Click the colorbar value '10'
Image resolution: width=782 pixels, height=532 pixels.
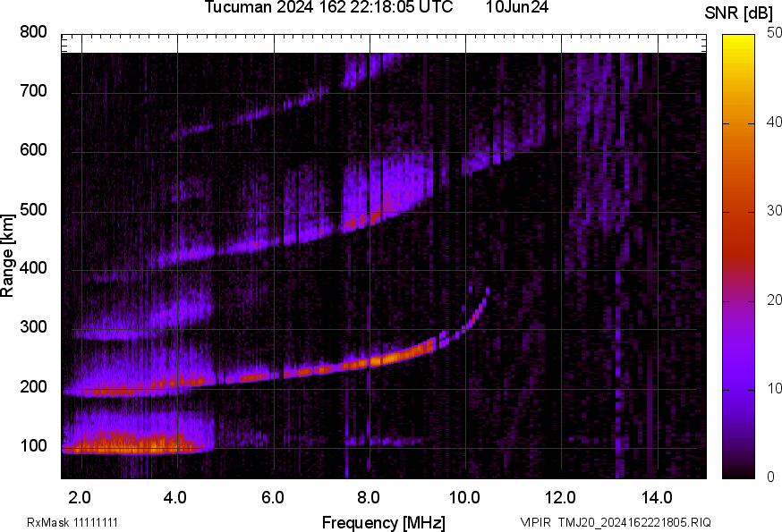[x=774, y=389]
